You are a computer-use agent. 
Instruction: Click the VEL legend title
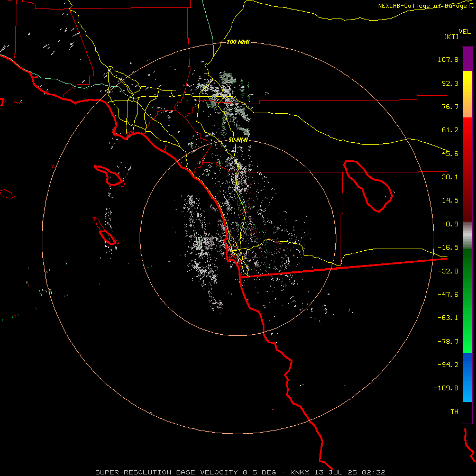coord(464,32)
